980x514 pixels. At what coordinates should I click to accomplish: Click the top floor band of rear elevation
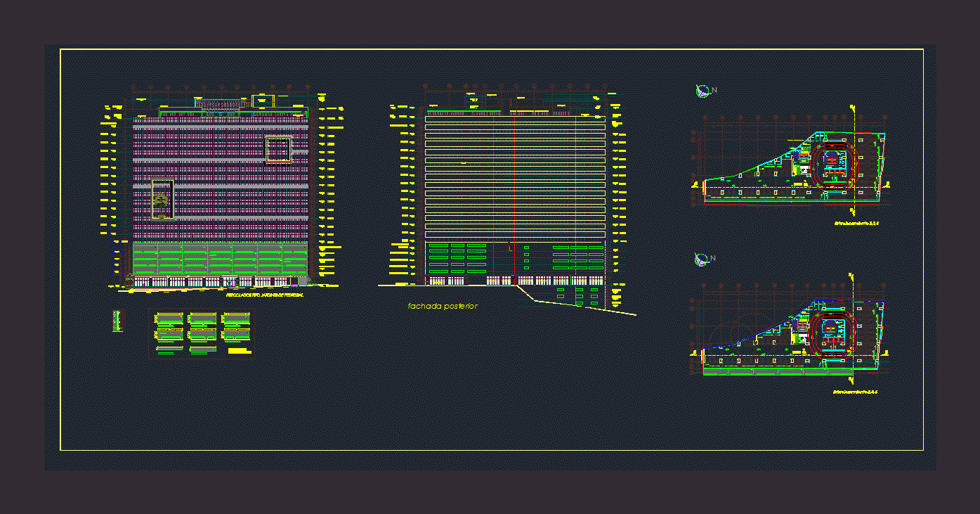tap(514, 120)
